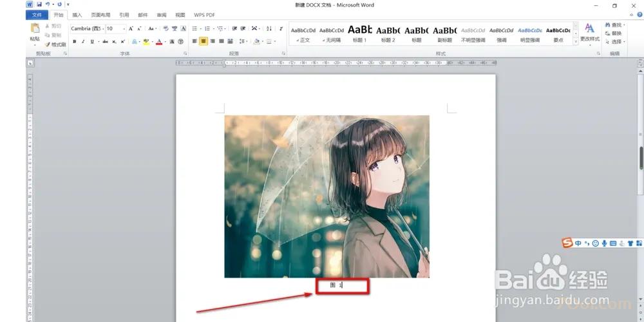Activate the Format Painter (格式刷)

[55, 44]
